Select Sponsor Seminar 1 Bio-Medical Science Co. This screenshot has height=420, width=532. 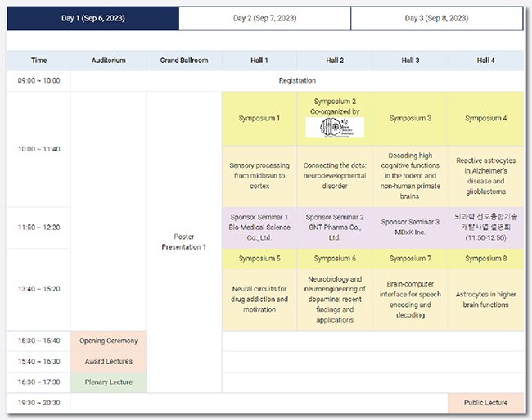(259, 228)
